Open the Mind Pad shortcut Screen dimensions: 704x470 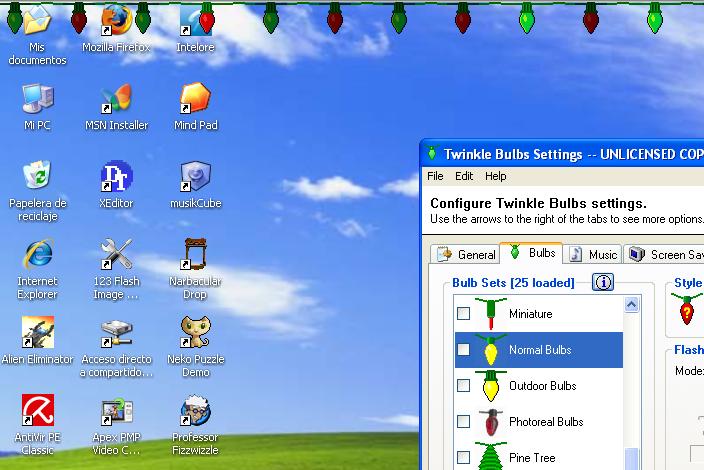pyautogui.click(x=195, y=98)
